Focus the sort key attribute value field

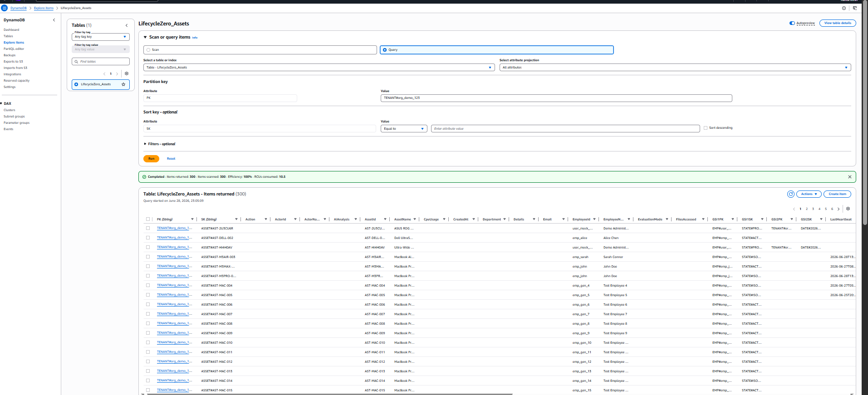565,129
